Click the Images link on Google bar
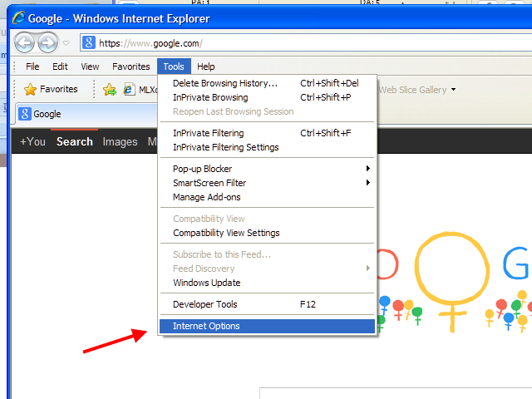Image resolution: width=532 pixels, height=399 pixels. pyautogui.click(x=120, y=142)
